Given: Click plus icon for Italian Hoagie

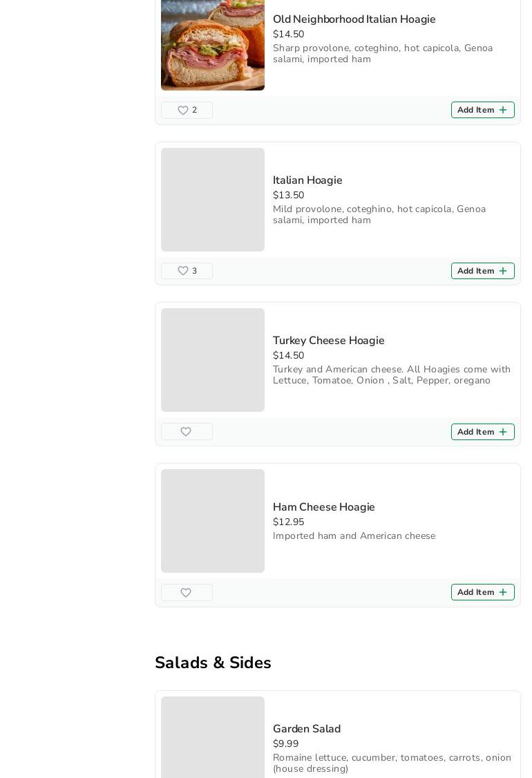Looking at the screenshot, I should [503, 271].
